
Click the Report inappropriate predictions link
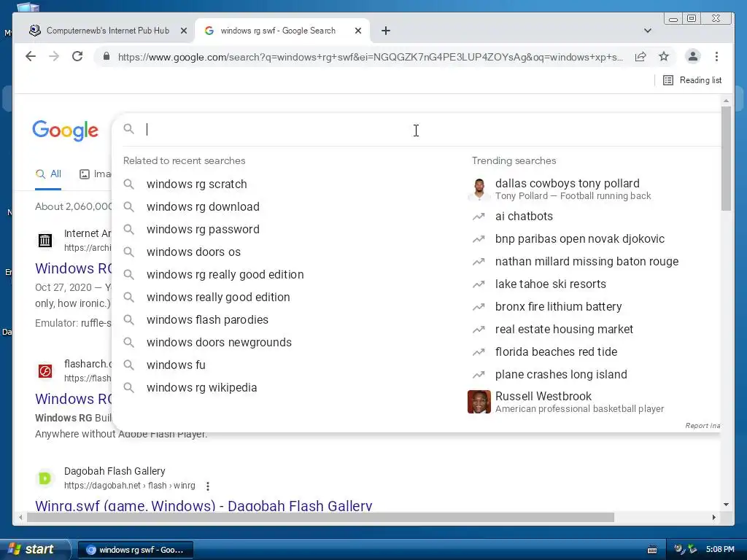pos(703,426)
